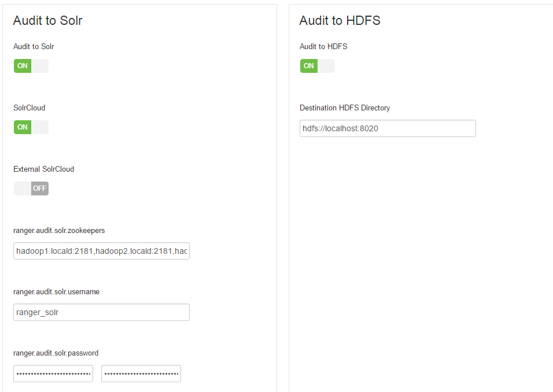Click the small Audit to HDFS field label
The width and height of the screenshot is (553, 392).
tap(323, 46)
